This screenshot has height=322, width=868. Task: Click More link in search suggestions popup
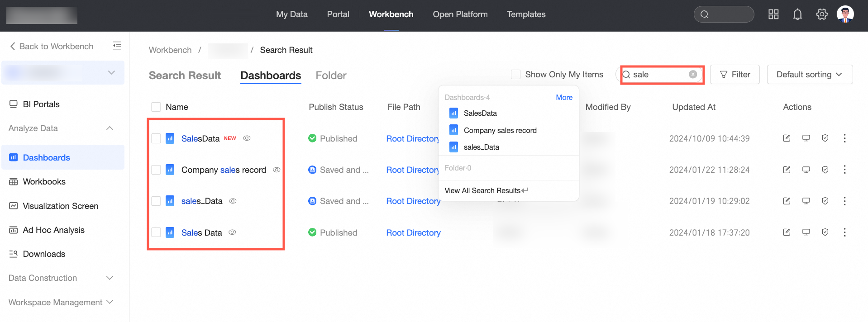pos(564,97)
